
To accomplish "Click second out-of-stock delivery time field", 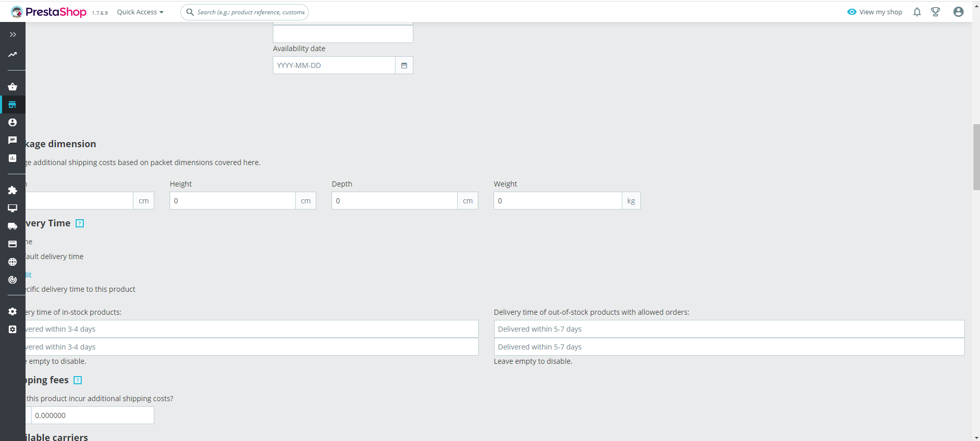I will (729, 347).
